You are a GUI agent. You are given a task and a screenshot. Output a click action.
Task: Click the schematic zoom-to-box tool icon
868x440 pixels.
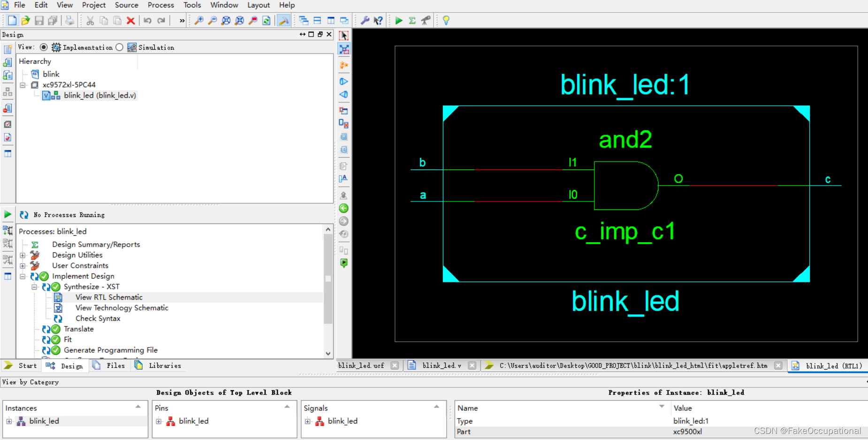(344, 49)
